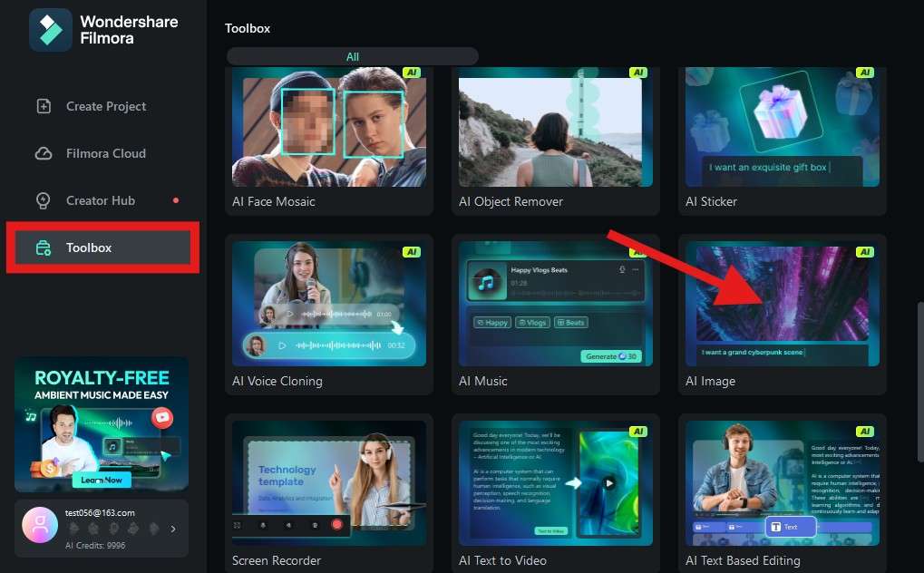Click the AI Music label text
Screen dimensions: 924x573
482,382
